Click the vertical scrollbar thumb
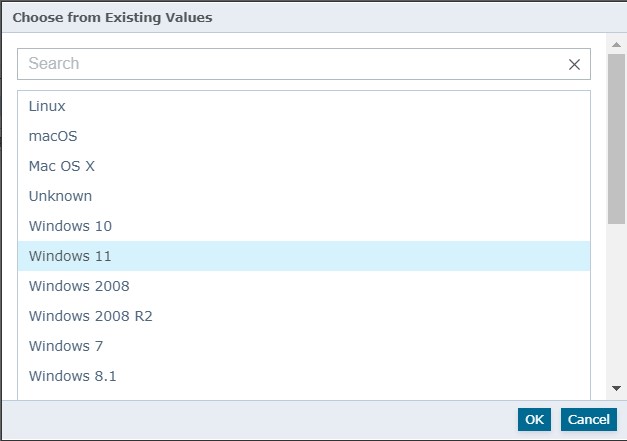This screenshot has width=627, height=441. 616,139
